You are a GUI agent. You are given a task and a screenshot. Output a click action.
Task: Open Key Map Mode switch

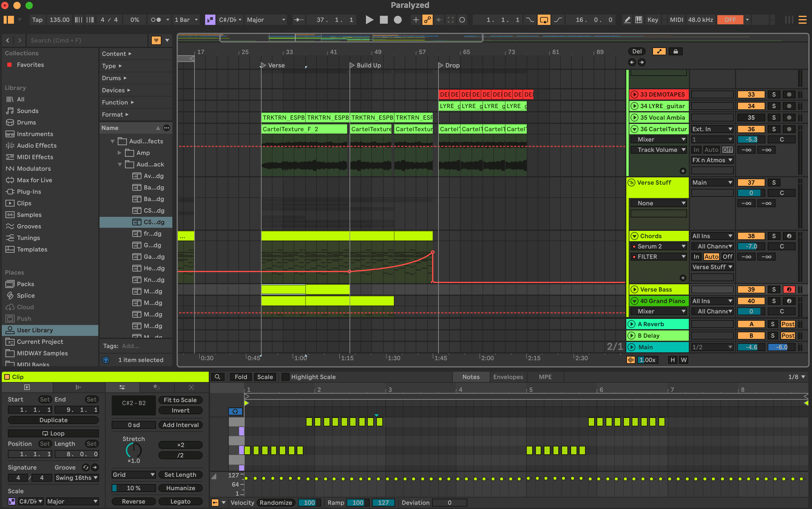tap(653, 19)
